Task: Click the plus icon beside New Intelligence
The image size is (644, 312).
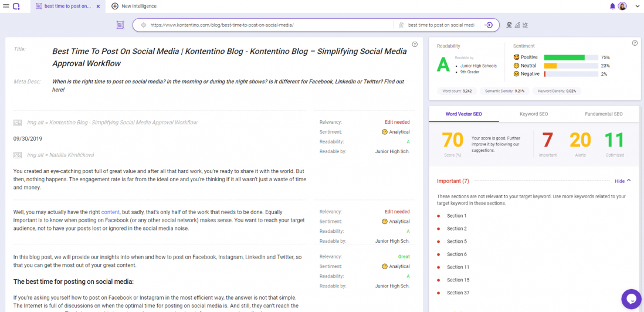Action: coord(115,6)
